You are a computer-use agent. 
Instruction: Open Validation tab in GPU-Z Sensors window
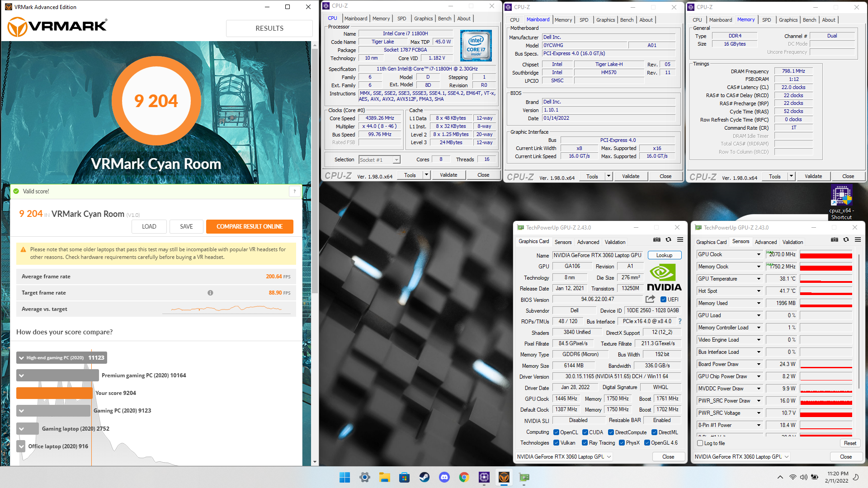coord(793,242)
